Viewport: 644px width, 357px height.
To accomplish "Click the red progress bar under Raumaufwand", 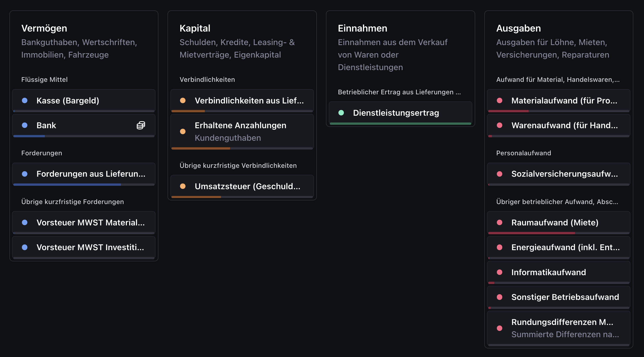I will click(x=531, y=233).
